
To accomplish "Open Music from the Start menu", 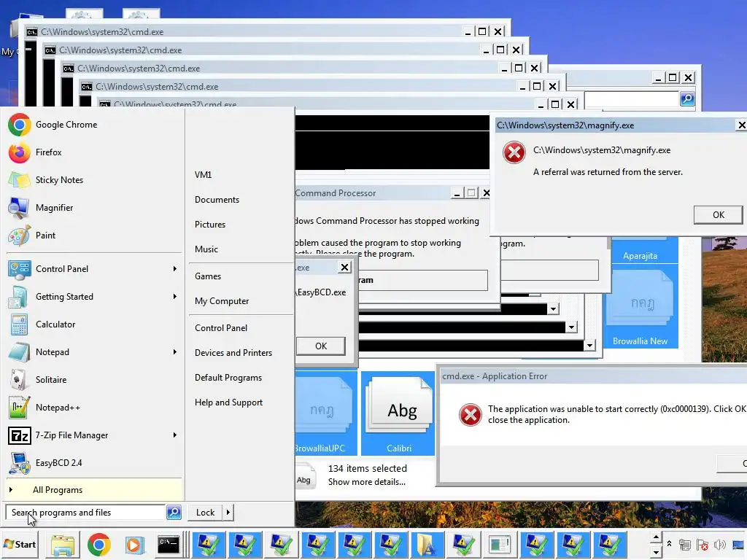I will [x=206, y=249].
